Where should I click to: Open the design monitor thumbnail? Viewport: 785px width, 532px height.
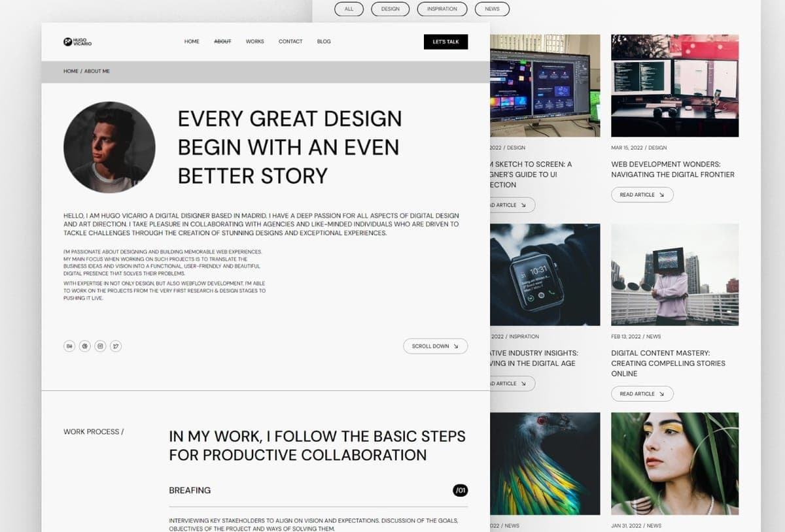545,86
